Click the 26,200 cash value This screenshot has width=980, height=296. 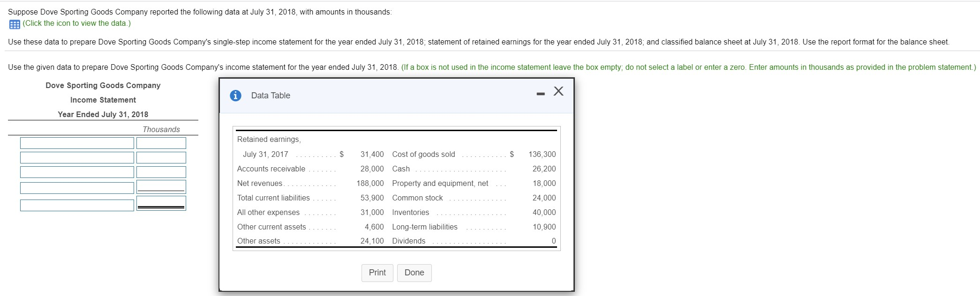pos(544,169)
